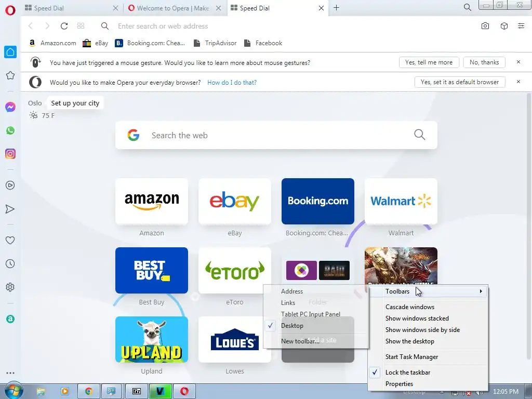This screenshot has width=532, height=399.
Task: Open the eToro speed dial tile
Action: 234,270
